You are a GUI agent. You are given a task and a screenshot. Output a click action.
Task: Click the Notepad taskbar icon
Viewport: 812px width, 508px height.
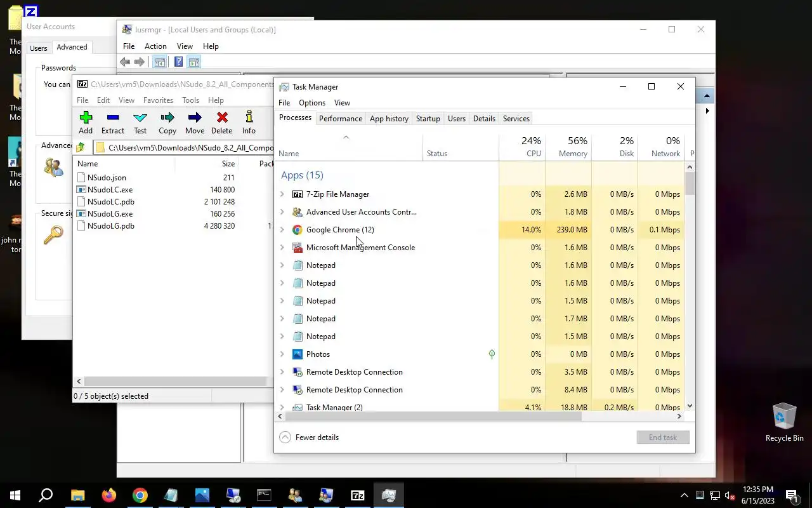[171, 495]
